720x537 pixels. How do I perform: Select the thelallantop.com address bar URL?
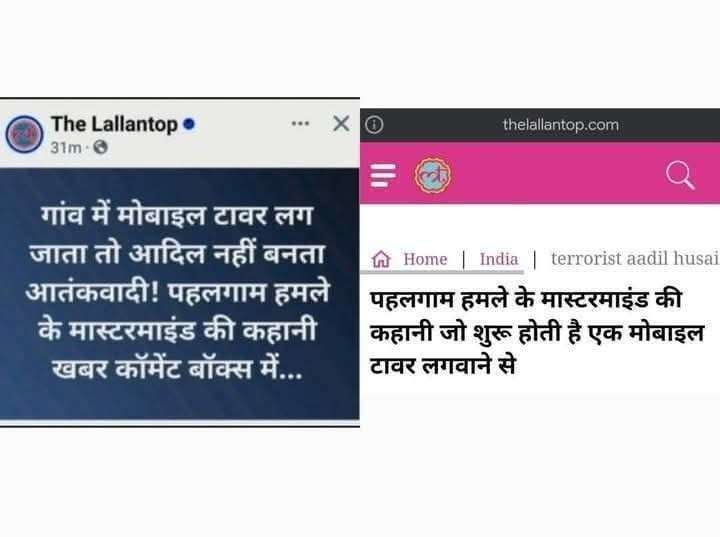click(561, 124)
